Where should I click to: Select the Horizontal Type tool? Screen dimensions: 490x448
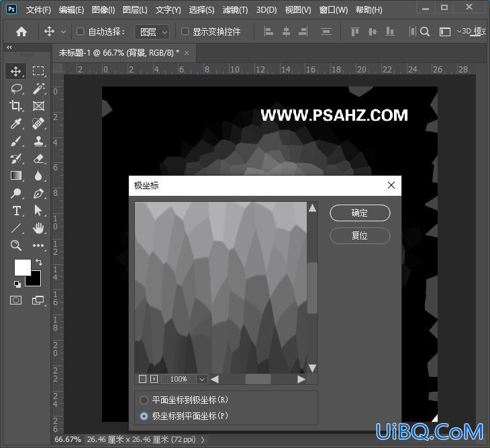pos(16,211)
